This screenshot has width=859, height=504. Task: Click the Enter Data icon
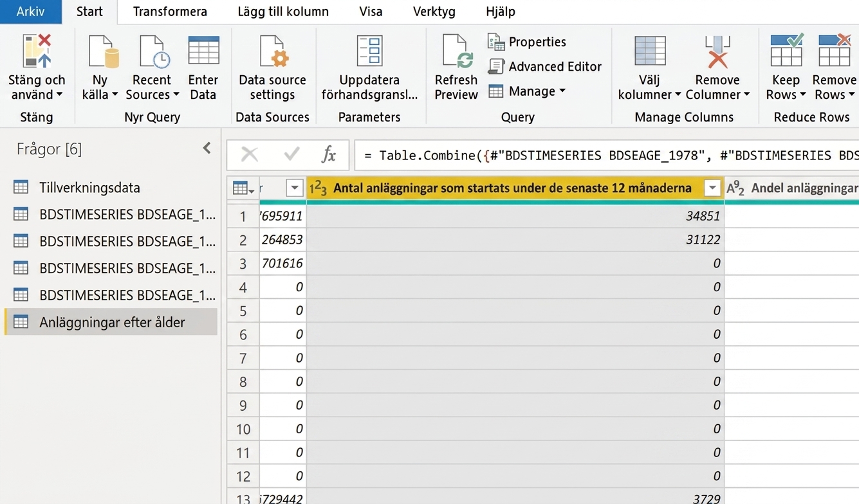[203, 51]
